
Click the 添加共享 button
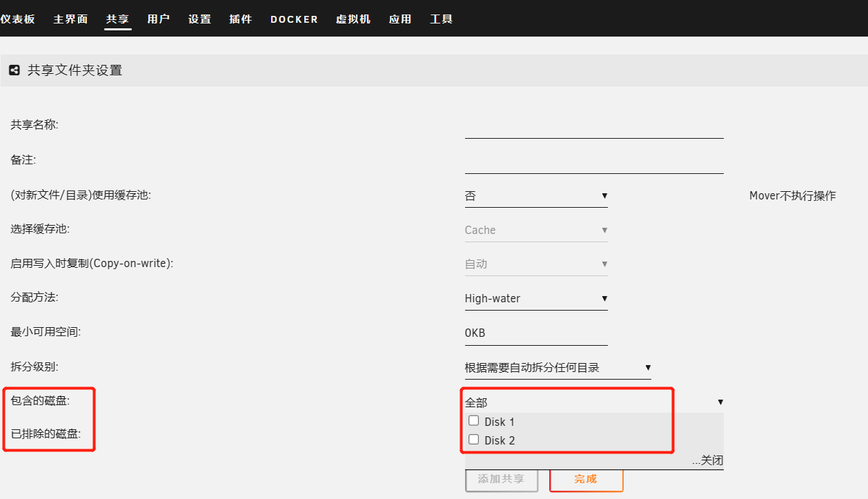pos(500,479)
